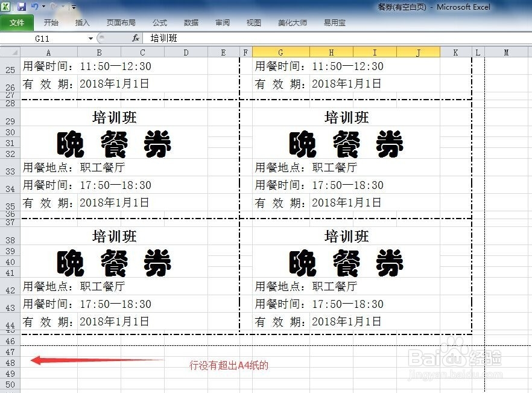Click the Undo icon

(34, 6)
